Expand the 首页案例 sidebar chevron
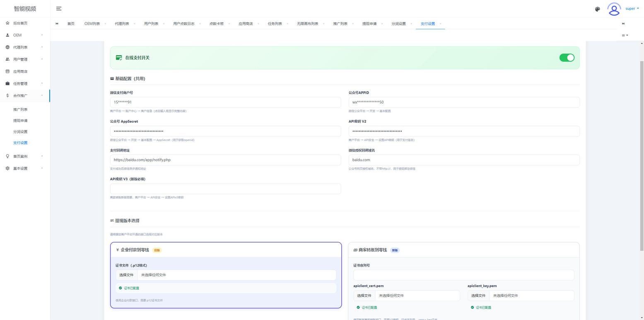The width and height of the screenshot is (644, 320). [x=42, y=156]
